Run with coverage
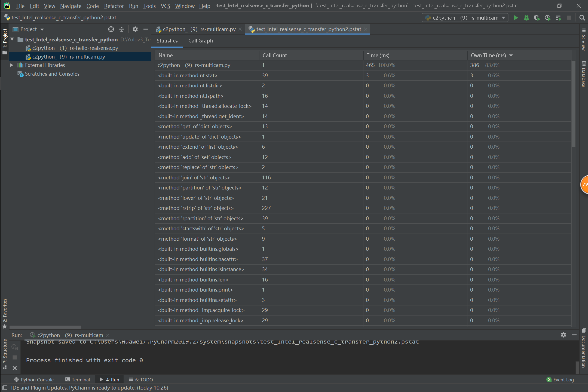The image size is (588, 392). (x=537, y=18)
